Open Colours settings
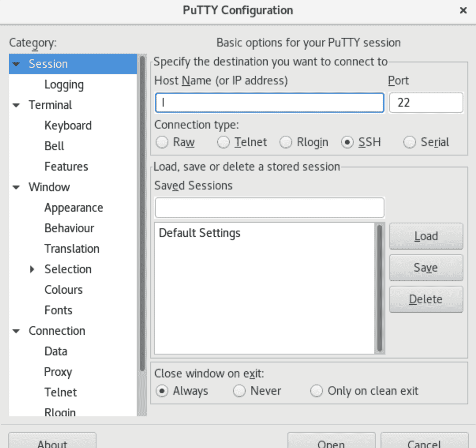 [x=64, y=290]
